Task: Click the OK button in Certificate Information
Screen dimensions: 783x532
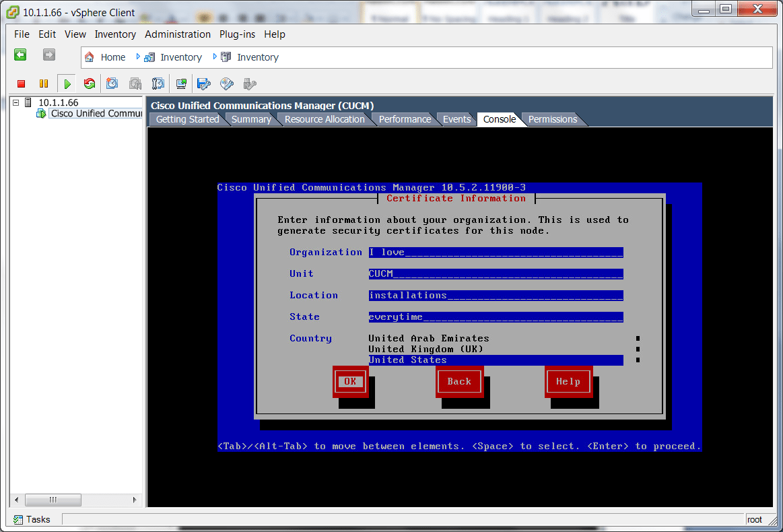Action: coord(351,382)
